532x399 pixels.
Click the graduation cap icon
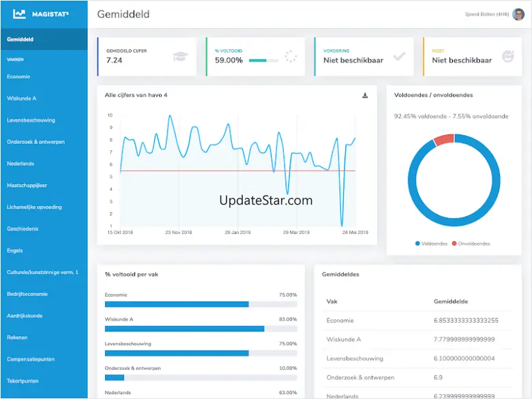coord(180,57)
